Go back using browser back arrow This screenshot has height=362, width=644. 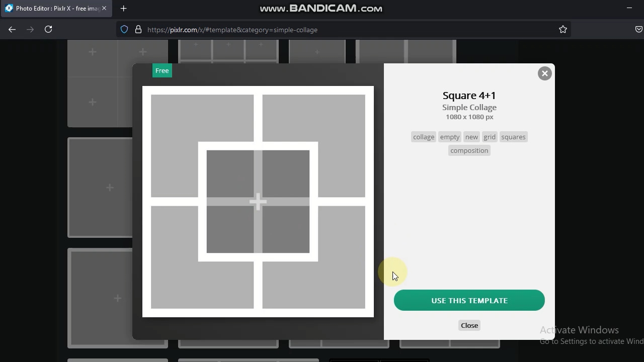tap(12, 30)
